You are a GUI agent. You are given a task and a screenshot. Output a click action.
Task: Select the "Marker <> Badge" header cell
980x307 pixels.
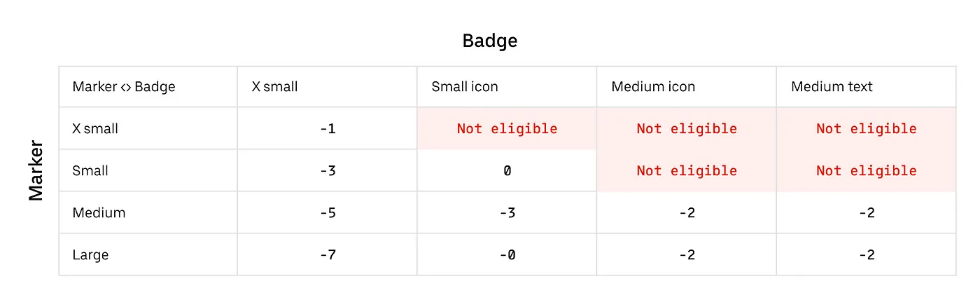(x=124, y=87)
